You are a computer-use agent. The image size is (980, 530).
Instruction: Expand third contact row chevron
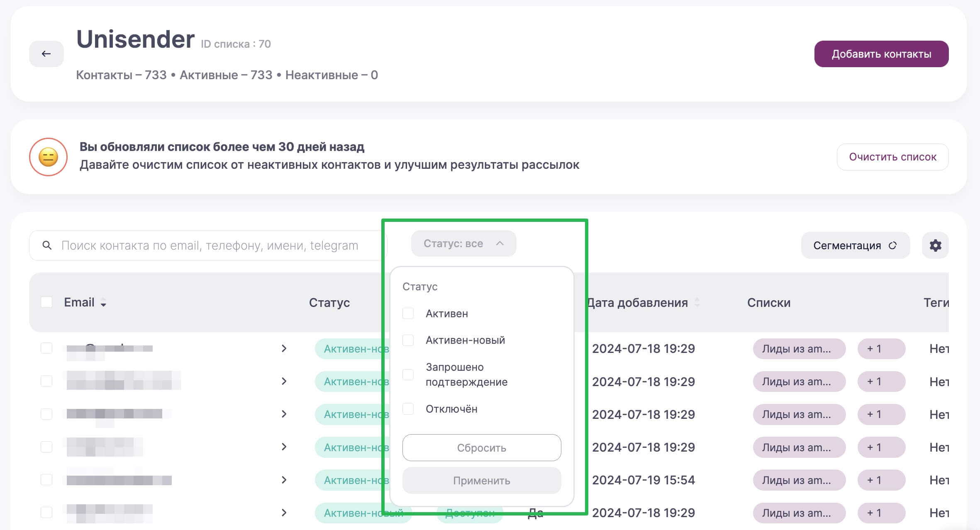tap(284, 414)
